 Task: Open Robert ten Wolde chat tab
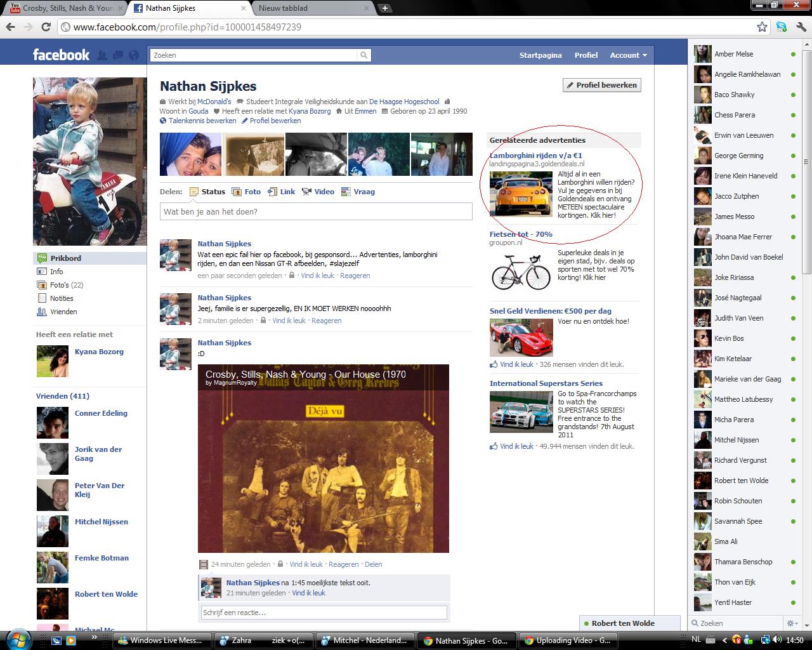pos(630,623)
